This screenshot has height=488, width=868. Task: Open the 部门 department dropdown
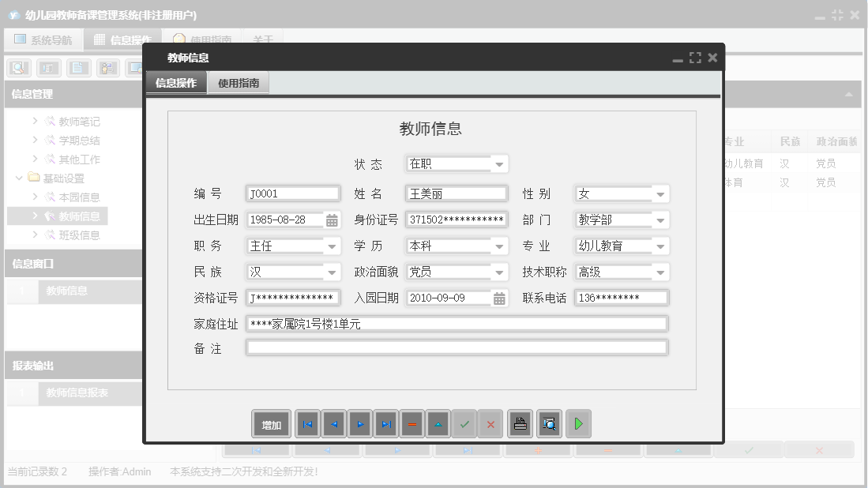click(660, 220)
